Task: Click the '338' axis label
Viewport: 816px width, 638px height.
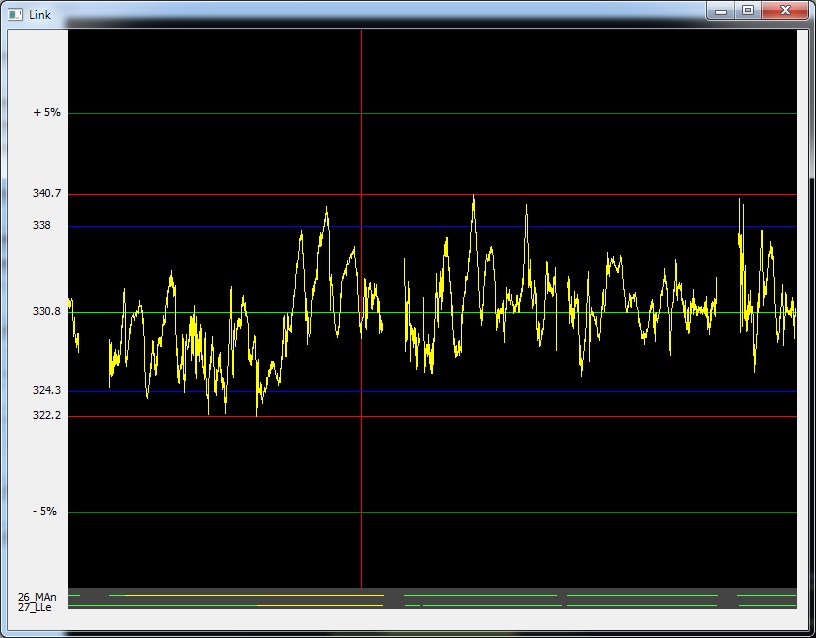Action: [x=42, y=225]
